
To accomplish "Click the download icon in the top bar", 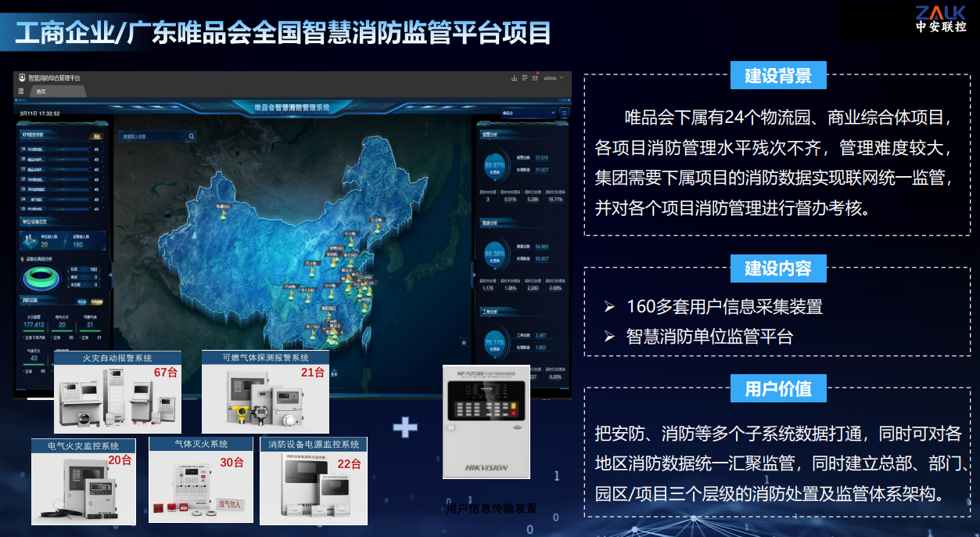I will point(514,78).
